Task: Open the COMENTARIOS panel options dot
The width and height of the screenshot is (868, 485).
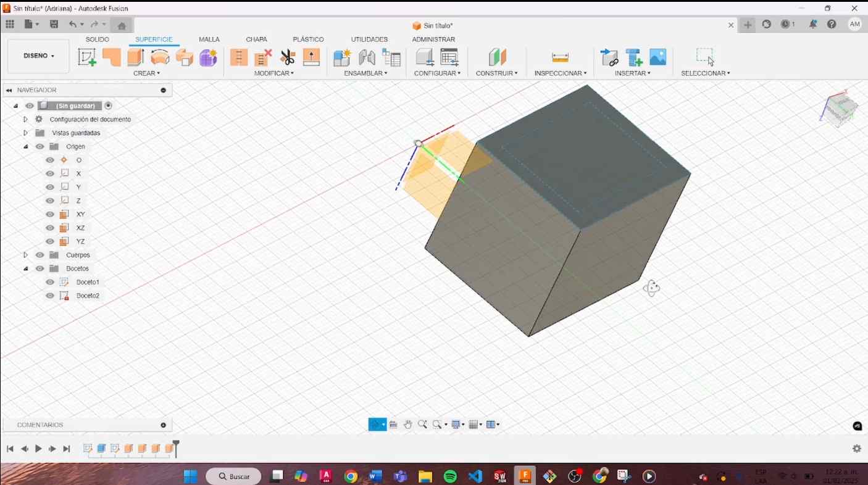Action: coord(164,425)
